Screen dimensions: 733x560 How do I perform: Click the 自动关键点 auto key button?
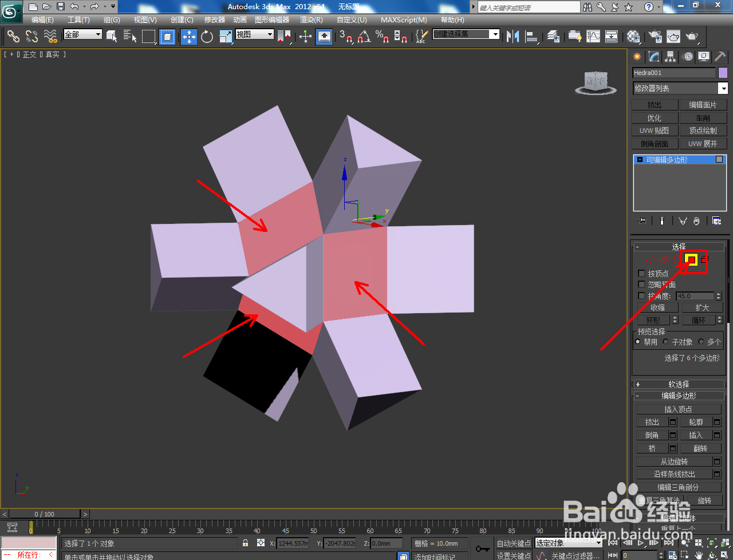pyautogui.click(x=514, y=543)
